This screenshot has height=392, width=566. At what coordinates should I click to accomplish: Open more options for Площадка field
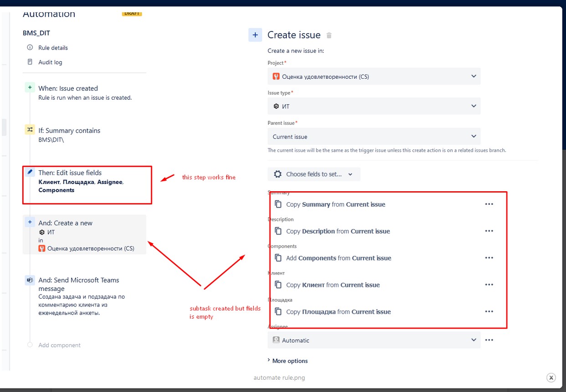click(489, 312)
